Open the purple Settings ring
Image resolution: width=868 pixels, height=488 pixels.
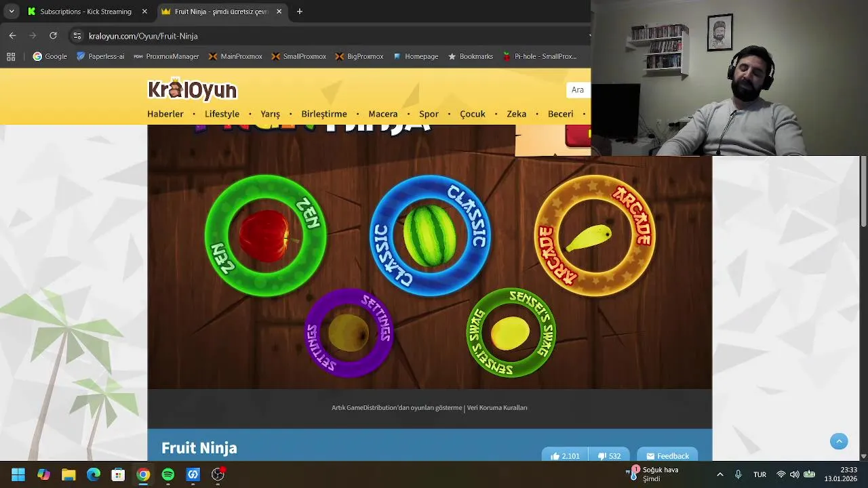349,333
